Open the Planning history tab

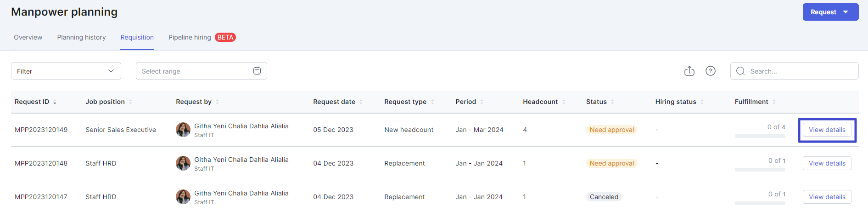81,37
